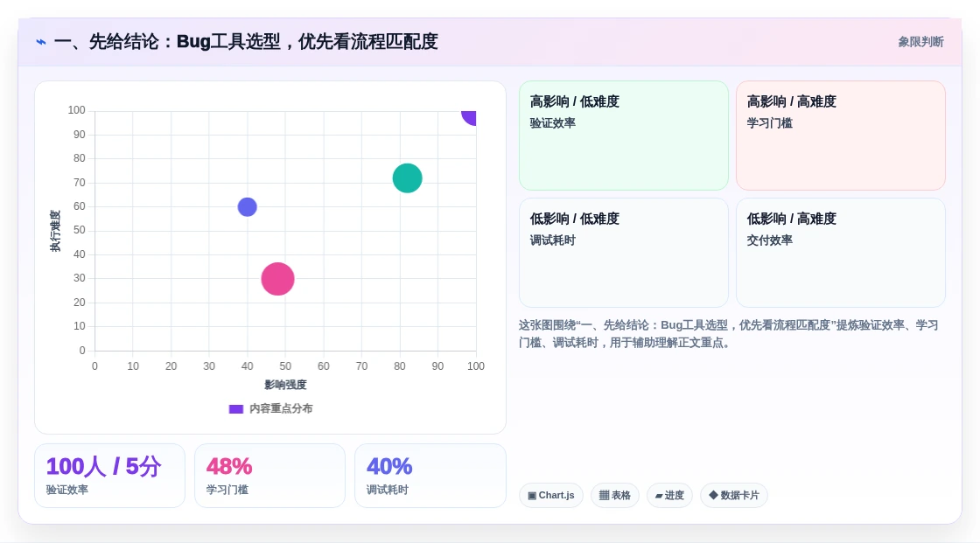
Task: Click 学习门槛 under the 48% stat
Action: pyautogui.click(x=227, y=490)
